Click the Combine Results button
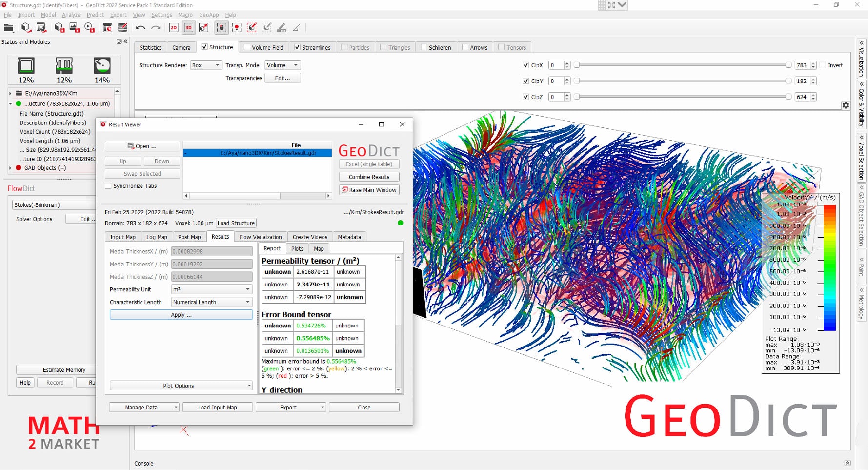The height and width of the screenshot is (470, 868). [369, 177]
